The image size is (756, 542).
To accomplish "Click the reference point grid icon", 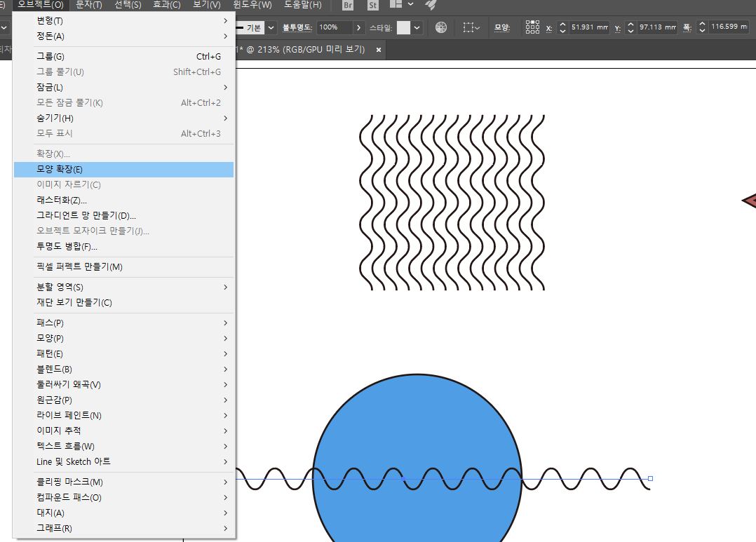I will click(x=532, y=27).
